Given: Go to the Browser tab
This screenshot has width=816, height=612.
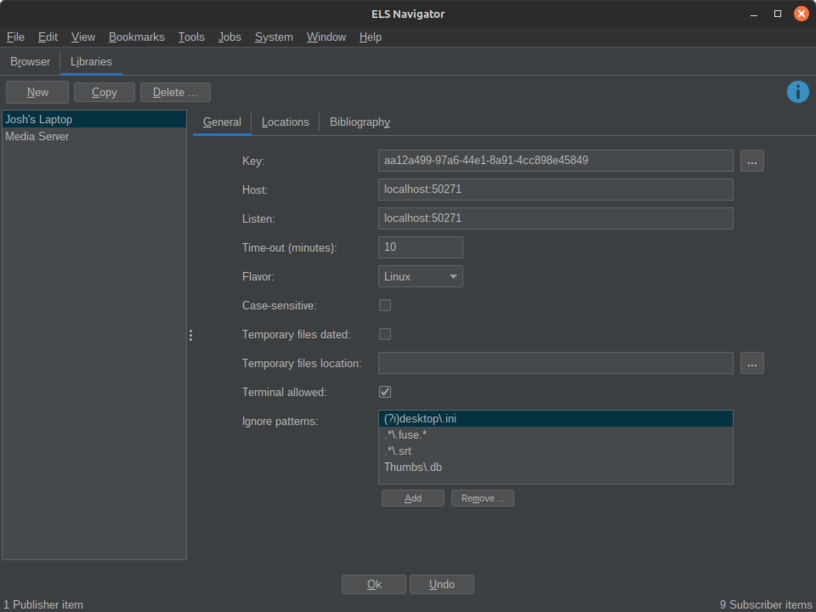Looking at the screenshot, I should click(x=30, y=62).
